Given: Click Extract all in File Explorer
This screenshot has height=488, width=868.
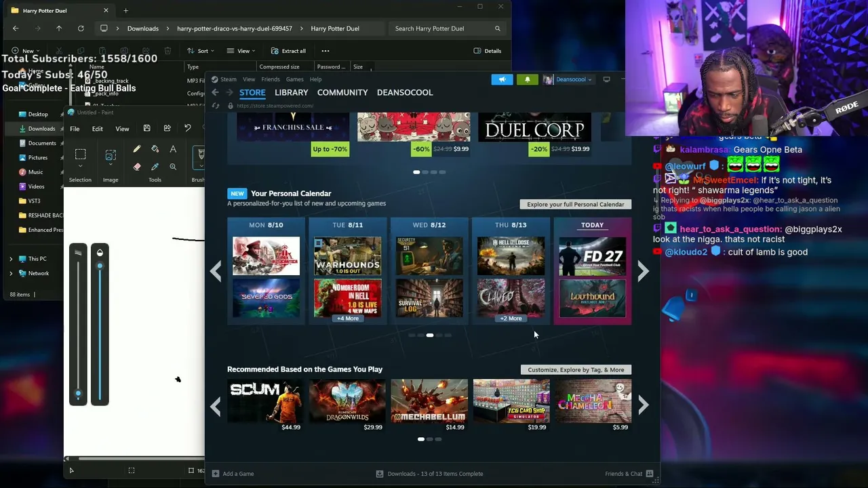Looking at the screenshot, I should (x=288, y=51).
